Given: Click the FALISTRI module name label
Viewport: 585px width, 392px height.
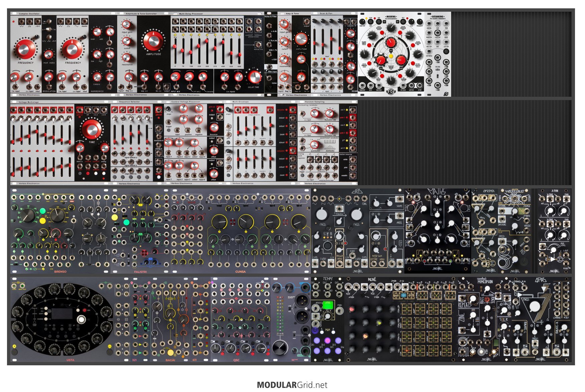Looking at the screenshot, I should click(141, 272).
